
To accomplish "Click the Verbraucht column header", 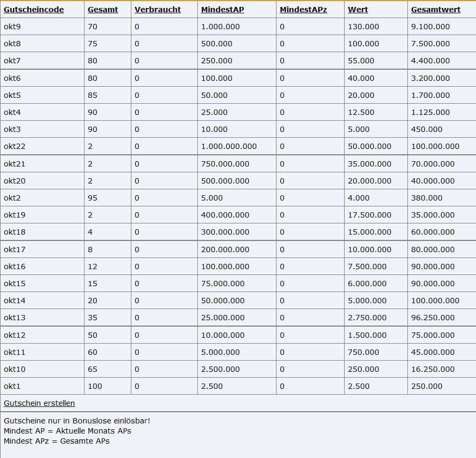I will [x=157, y=10].
